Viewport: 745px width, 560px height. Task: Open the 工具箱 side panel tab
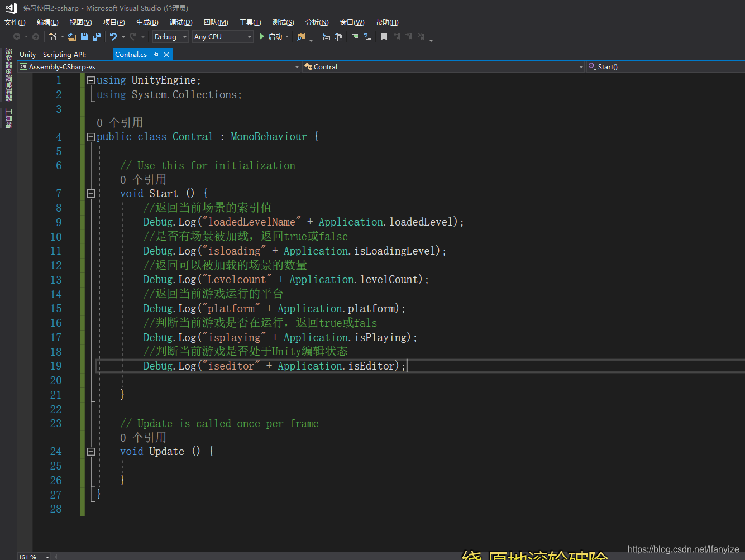coord(8,118)
